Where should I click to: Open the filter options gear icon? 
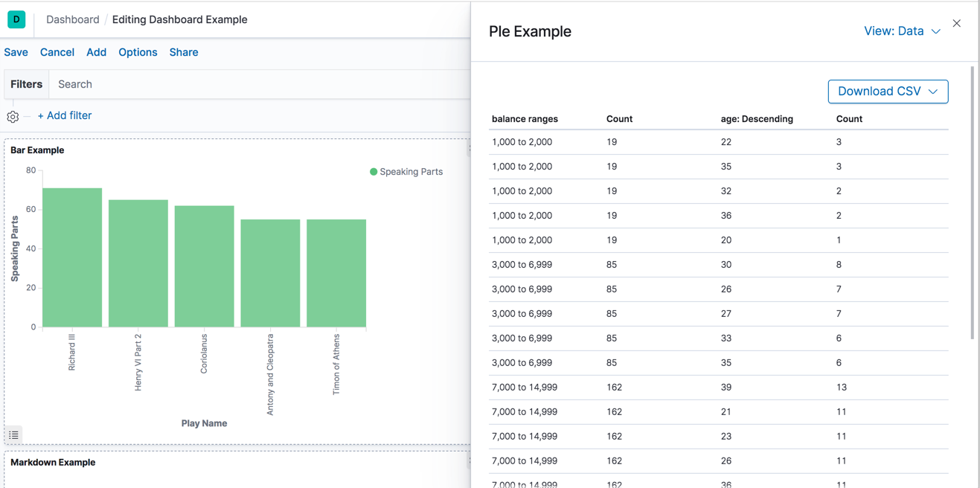tap(13, 117)
